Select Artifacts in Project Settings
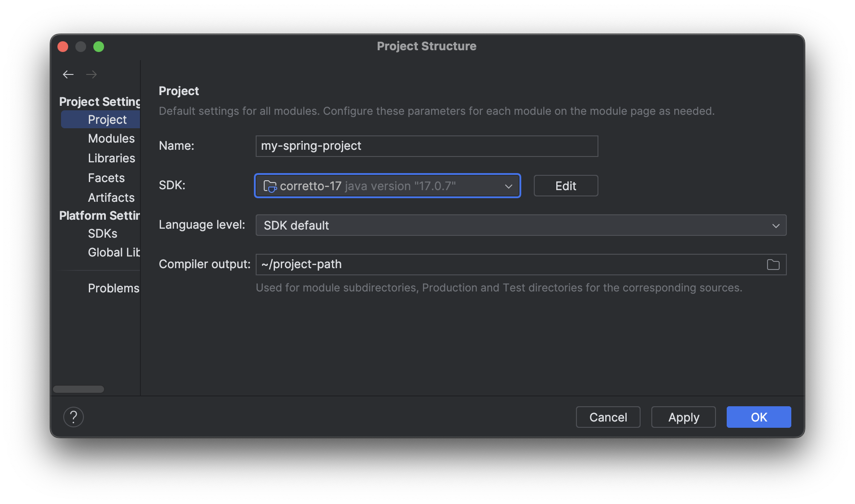The image size is (855, 504). 111,198
